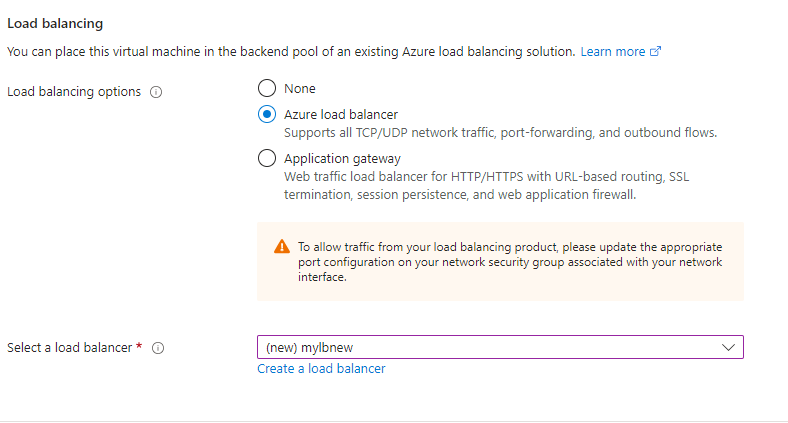Click the Create a load balancer link

[x=321, y=369]
